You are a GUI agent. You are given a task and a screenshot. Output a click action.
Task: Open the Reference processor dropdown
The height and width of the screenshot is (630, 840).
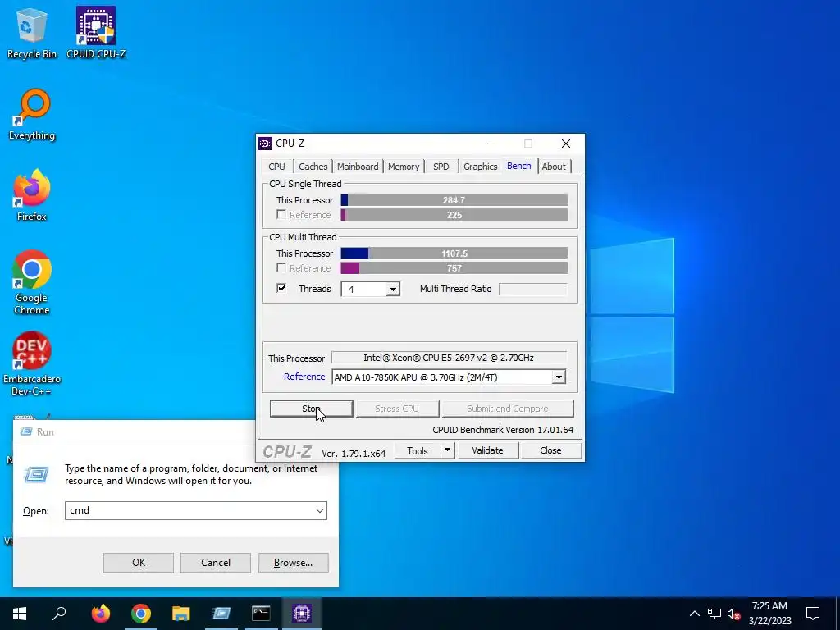(x=559, y=377)
